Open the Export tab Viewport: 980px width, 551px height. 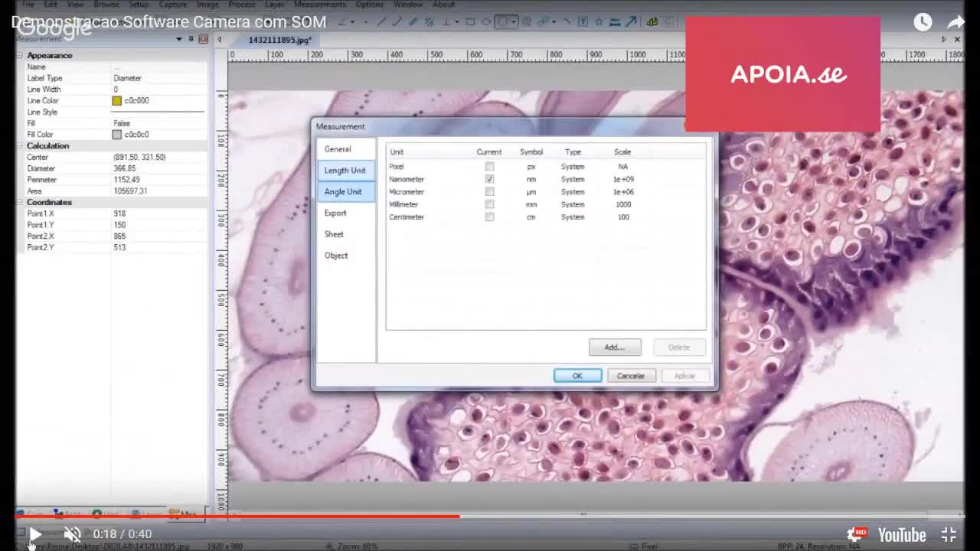[335, 213]
